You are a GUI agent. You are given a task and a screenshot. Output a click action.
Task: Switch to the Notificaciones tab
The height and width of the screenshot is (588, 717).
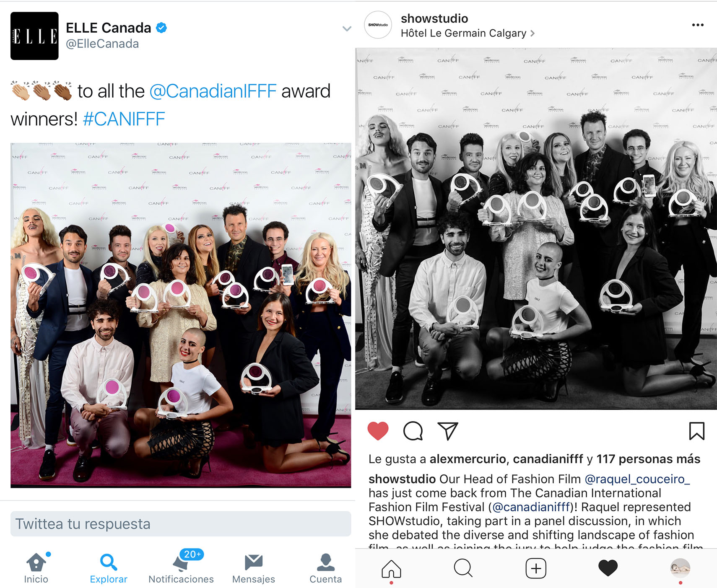181,567
